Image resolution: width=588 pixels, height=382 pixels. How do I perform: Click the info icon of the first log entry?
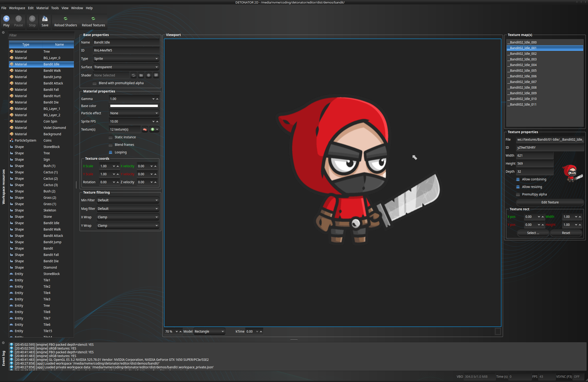coord(11,345)
